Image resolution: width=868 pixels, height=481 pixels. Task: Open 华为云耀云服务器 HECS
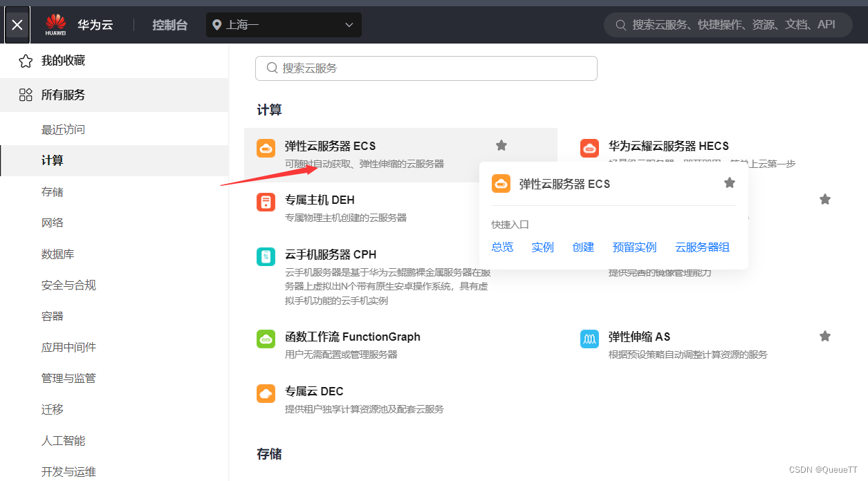tap(668, 146)
